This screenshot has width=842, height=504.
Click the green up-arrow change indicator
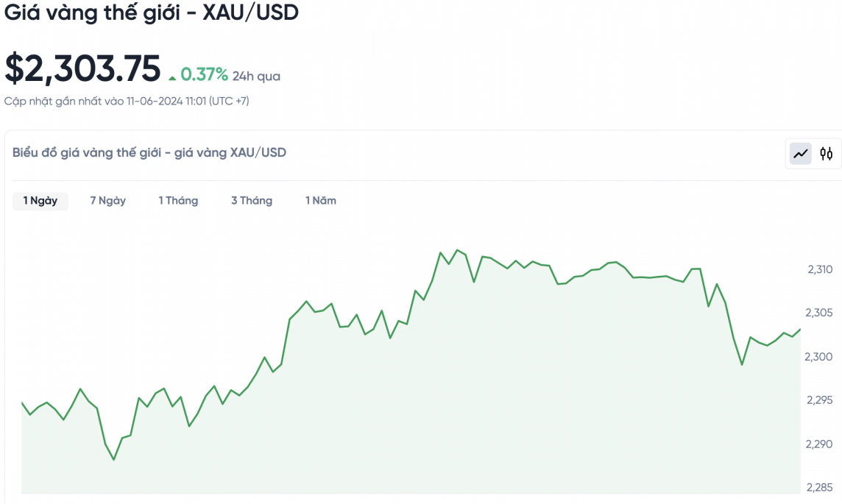pos(172,77)
